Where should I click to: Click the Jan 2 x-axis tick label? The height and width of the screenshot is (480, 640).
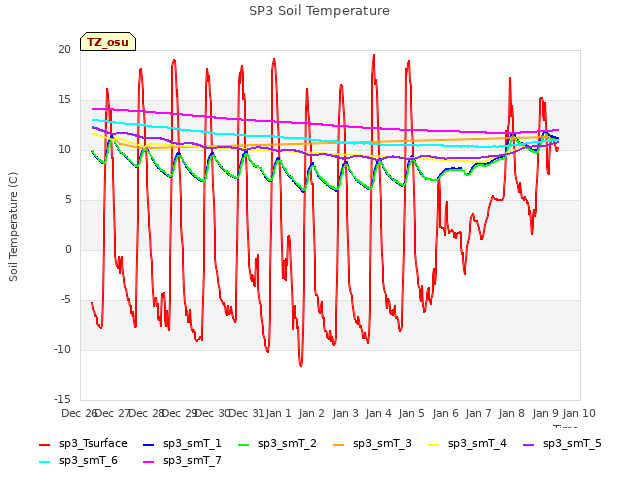311,413
